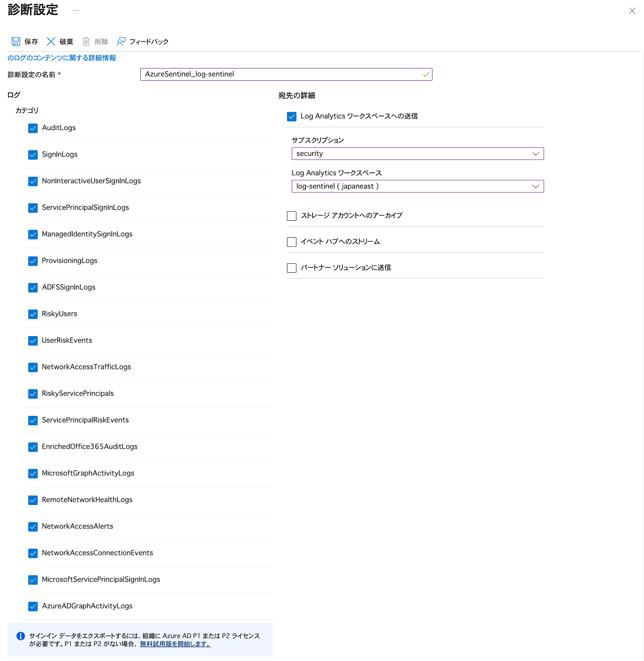Toggle MicrosoftServicePrincipalSignInLogs checkbox
644x661 pixels.
(x=33, y=580)
